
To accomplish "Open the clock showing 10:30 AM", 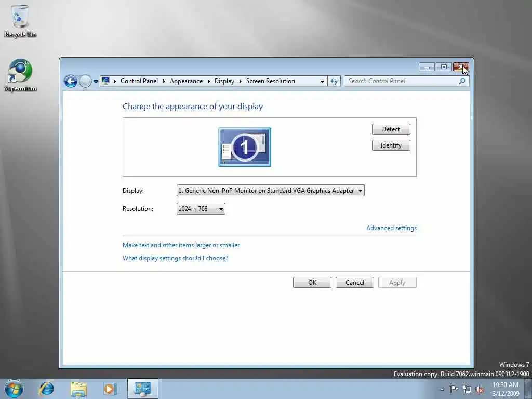I will click(505, 389).
